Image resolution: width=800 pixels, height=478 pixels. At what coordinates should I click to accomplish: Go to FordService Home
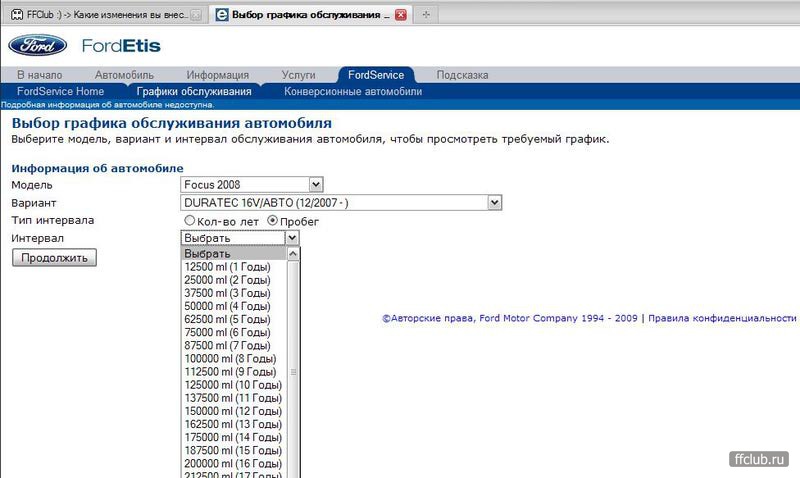(x=60, y=91)
